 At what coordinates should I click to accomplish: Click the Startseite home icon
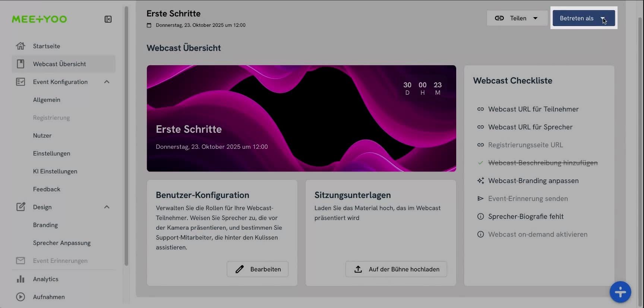pos(20,46)
